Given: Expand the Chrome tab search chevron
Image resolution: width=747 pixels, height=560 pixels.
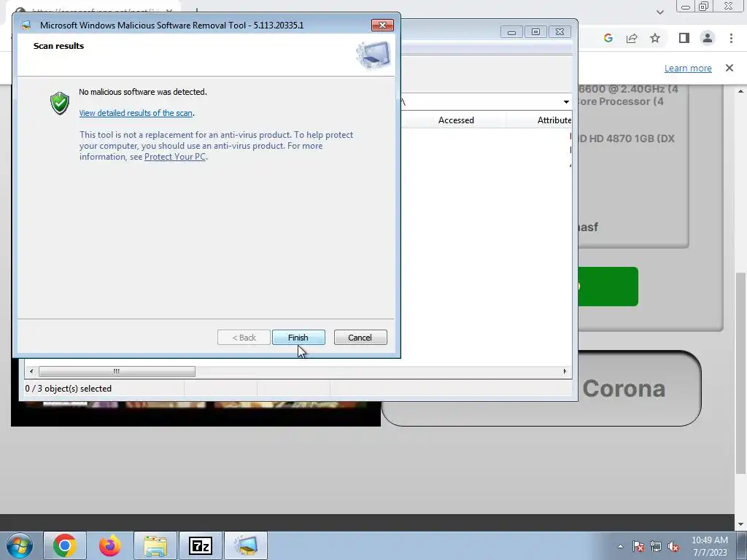Looking at the screenshot, I should coord(659,12).
